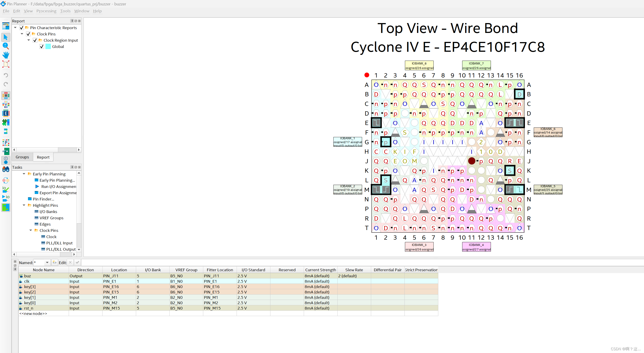Select the arrow Selection tool
This screenshot has width=644, height=353.
[6, 37]
